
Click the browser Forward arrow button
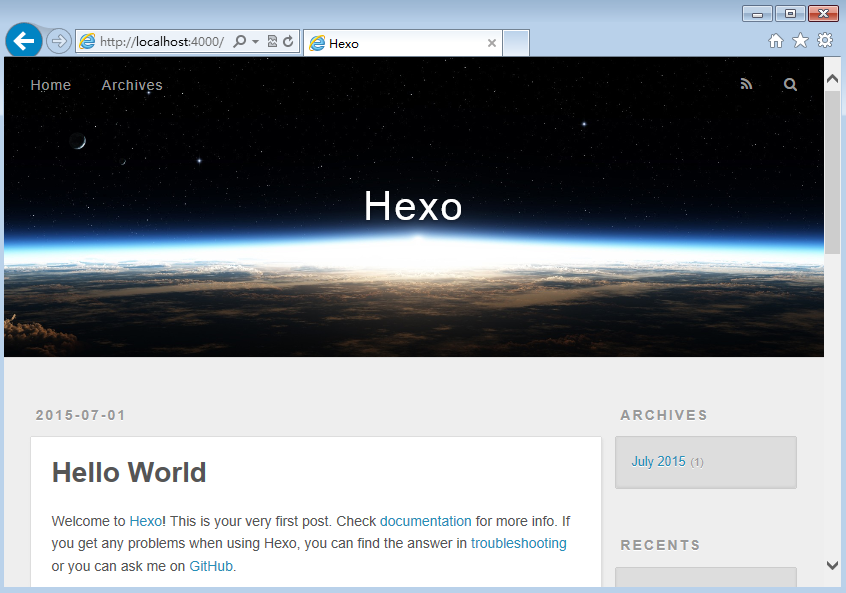click(58, 41)
